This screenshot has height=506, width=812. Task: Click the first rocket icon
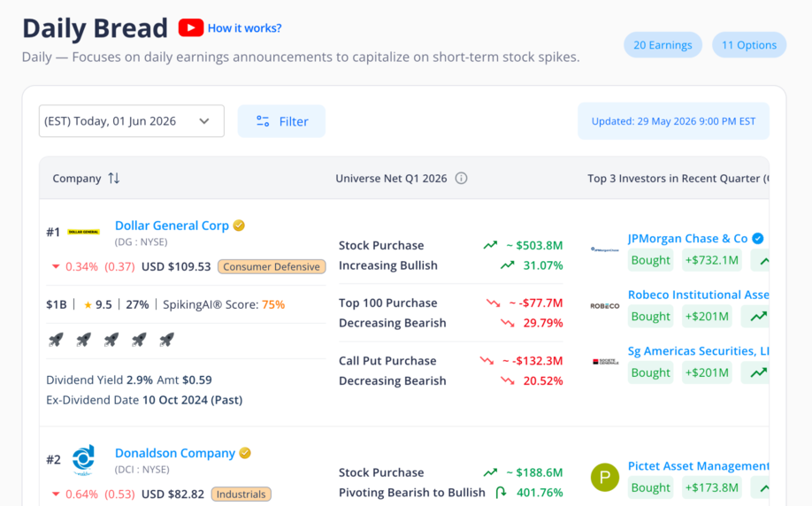pyautogui.click(x=56, y=340)
